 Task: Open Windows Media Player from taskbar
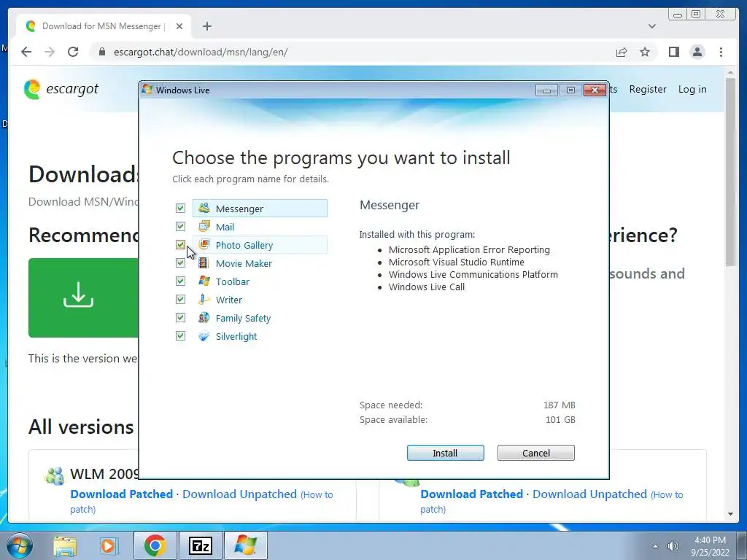tap(108, 545)
